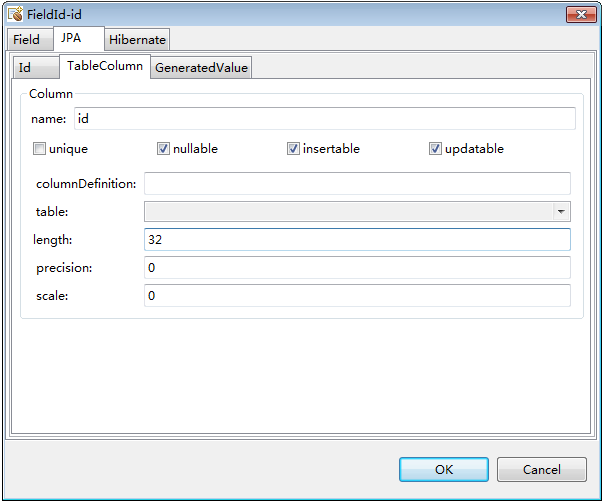Switch to the Id sub-tab

pyautogui.click(x=36, y=67)
